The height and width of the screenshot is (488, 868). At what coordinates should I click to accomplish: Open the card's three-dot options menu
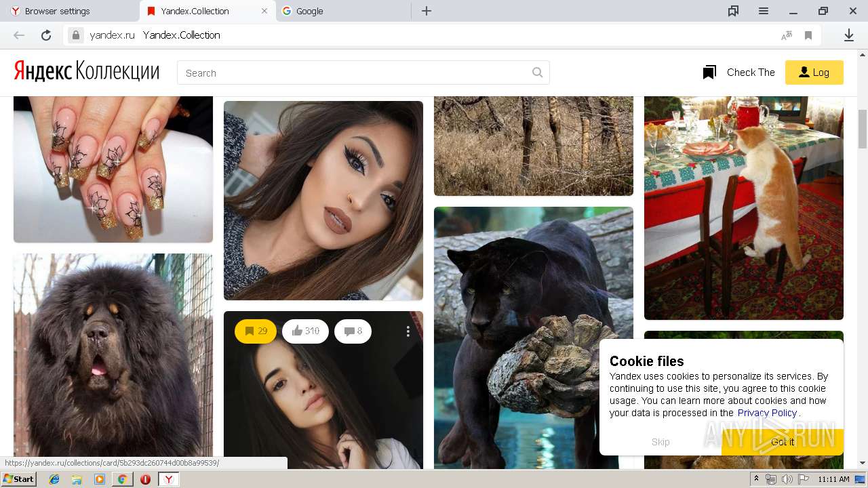(x=408, y=331)
